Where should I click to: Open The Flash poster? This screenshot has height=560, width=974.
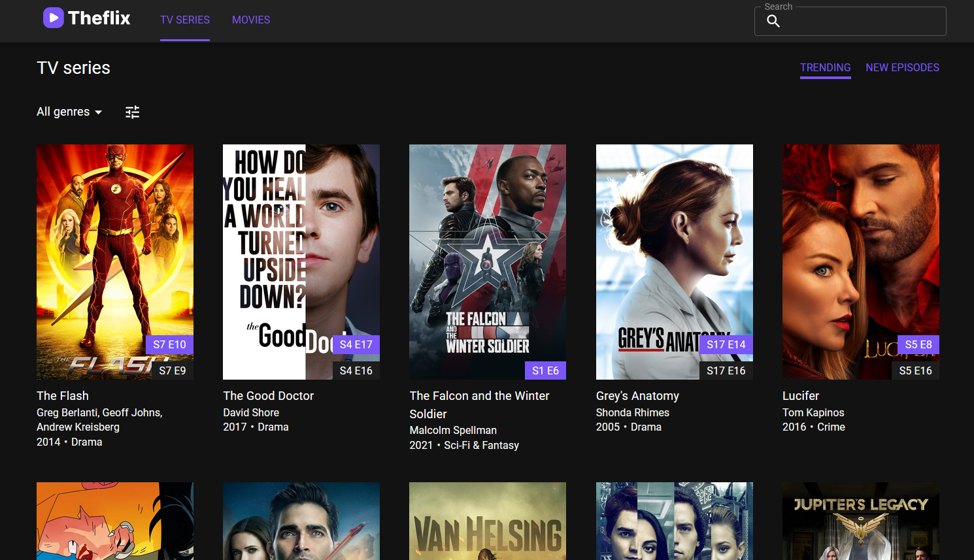115,248
